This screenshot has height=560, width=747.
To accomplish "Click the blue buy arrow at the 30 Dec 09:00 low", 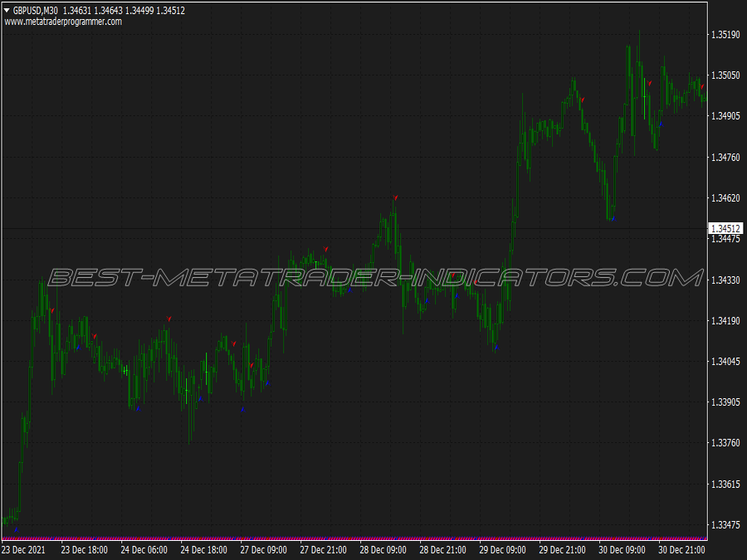I will point(613,218).
